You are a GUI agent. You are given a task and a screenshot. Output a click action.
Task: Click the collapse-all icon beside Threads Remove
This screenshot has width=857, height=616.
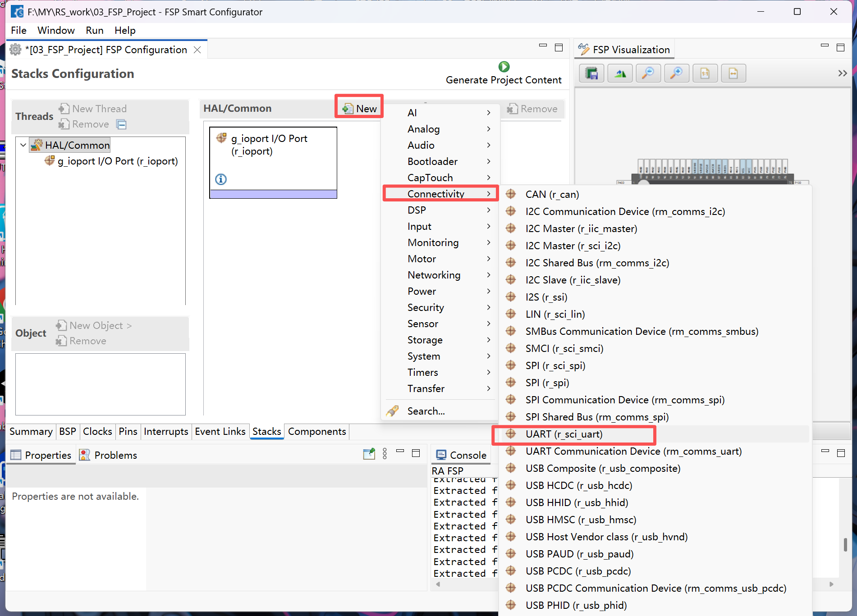[x=122, y=124]
